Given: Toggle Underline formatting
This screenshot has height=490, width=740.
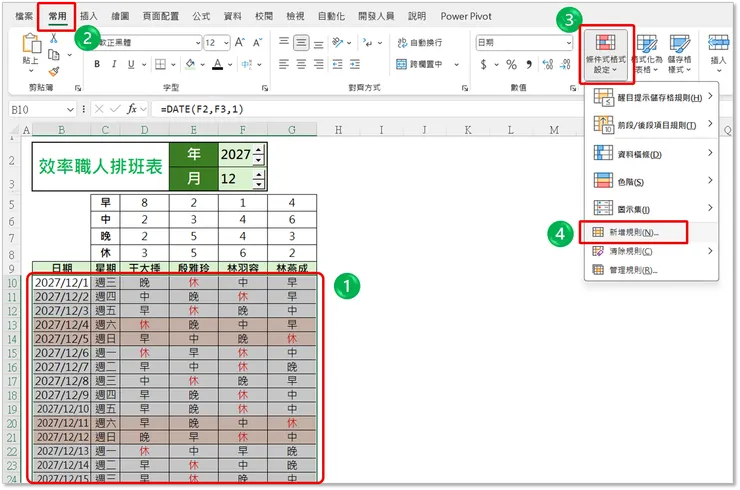Looking at the screenshot, I should tap(131, 64).
